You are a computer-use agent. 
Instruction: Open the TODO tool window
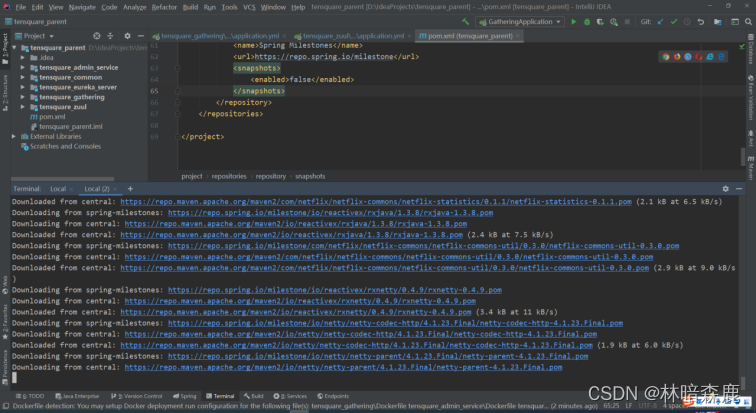click(x=30, y=396)
